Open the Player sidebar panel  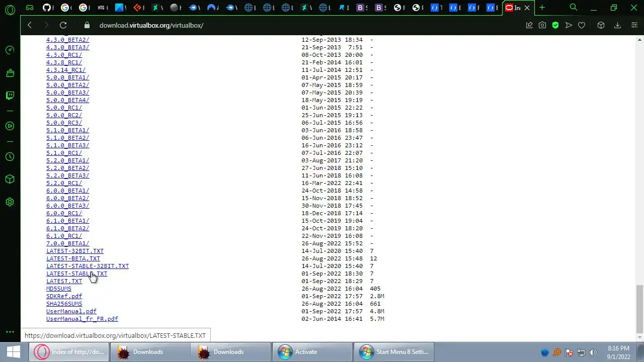coord(10,126)
